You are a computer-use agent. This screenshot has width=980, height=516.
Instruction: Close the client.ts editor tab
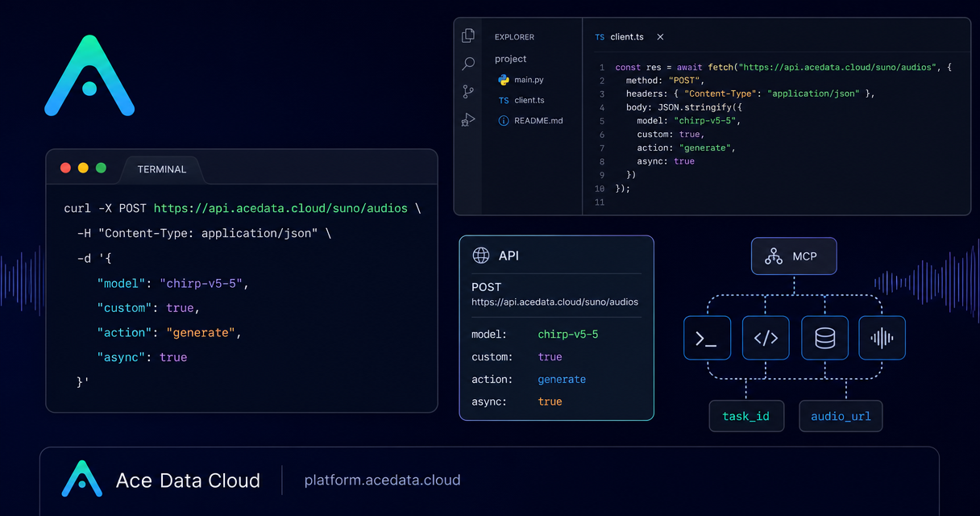(x=660, y=37)
